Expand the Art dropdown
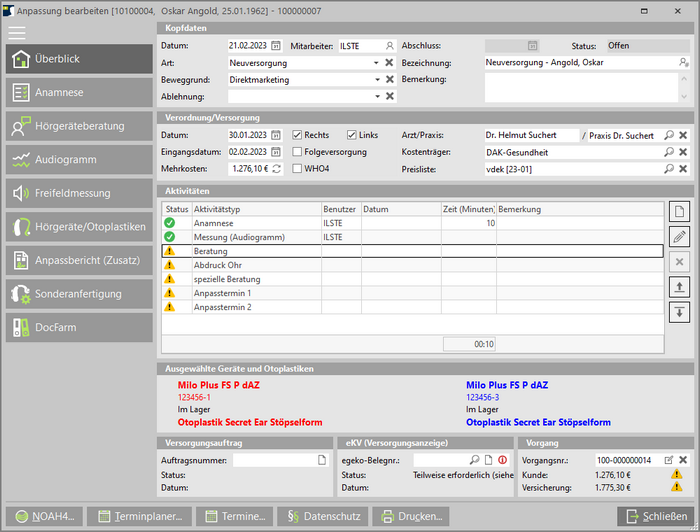 (x=376, y=63)
